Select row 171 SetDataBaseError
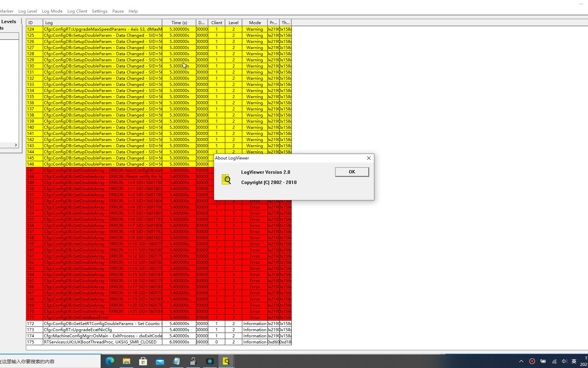This screenshot has height=368, width=588. [x=159, y=318]
